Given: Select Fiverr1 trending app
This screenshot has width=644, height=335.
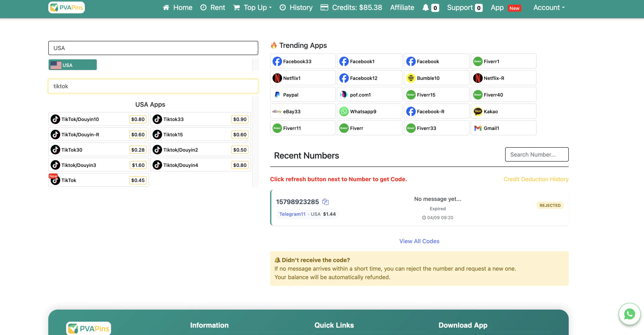Looking at the screenshot, I should point(503,61).
